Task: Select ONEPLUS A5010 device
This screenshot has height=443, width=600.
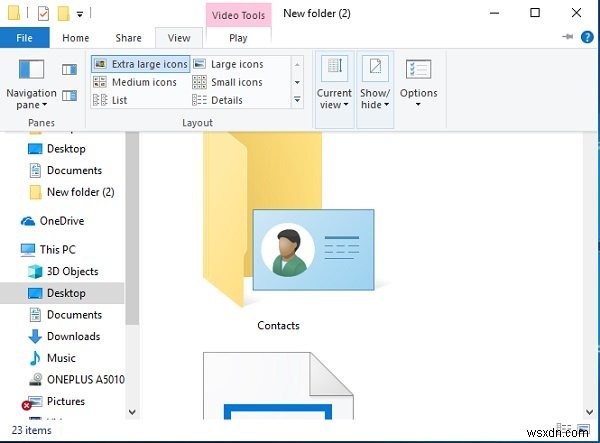Action: [x=77, y=379]
